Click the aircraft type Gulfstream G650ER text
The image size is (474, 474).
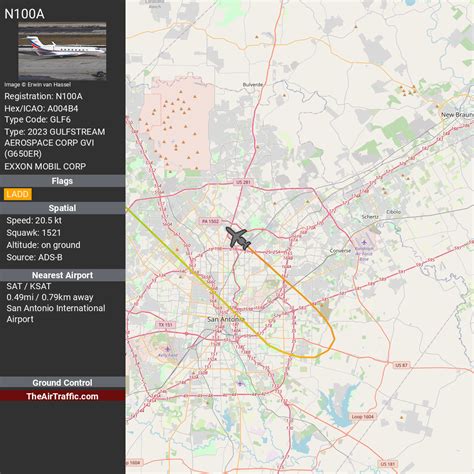(x=55, y=143)
